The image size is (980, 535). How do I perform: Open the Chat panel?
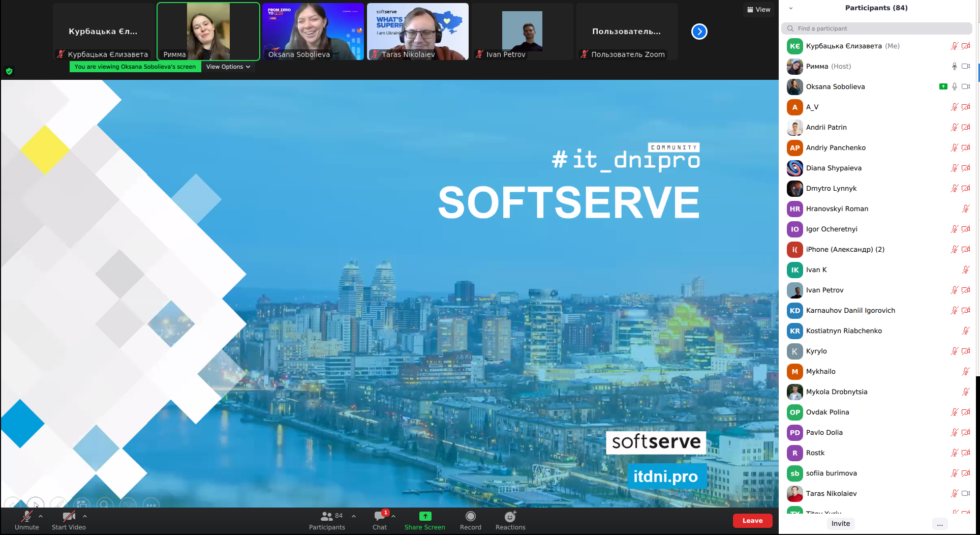pos(380,520)
